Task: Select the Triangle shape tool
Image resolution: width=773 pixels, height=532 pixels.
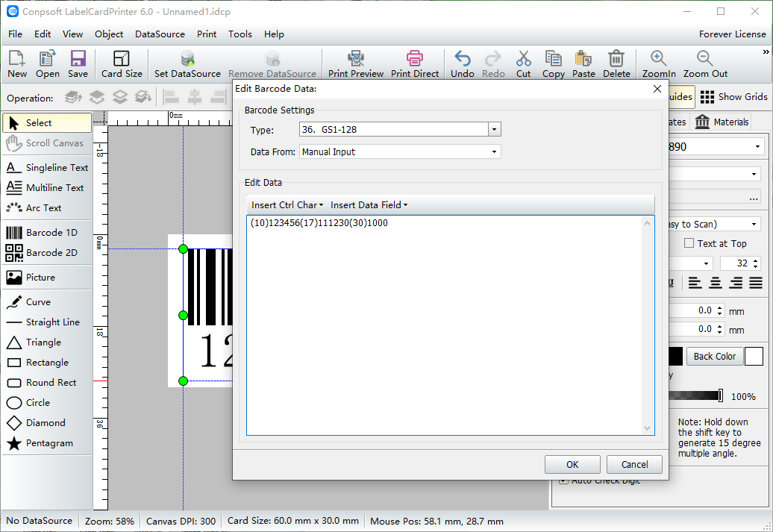Action: coord(47,342)
